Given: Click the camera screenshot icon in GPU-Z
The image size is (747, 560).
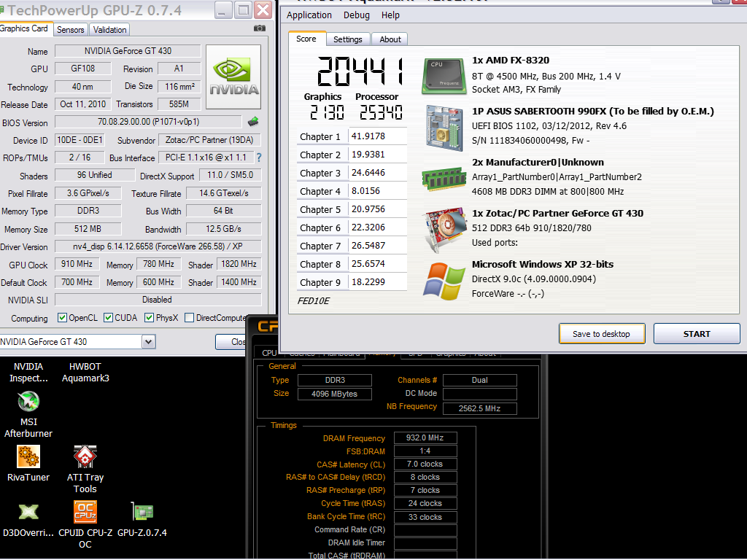Looking at the screenshot, I should click(260, 28).
